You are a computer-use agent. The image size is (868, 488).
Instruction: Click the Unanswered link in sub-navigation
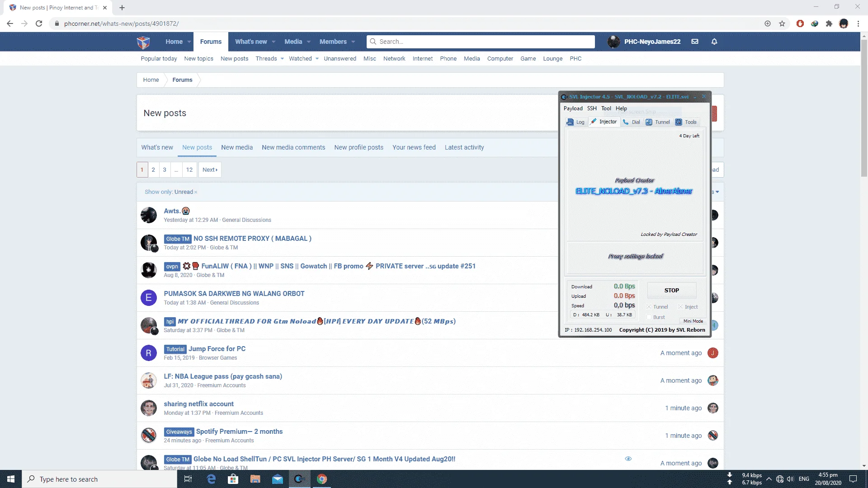coord(340,59)
